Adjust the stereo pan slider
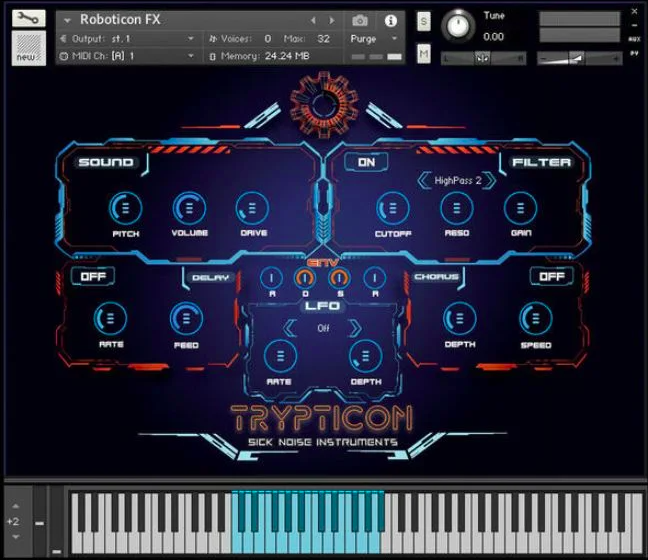648x560 pixels. (484, 58)
